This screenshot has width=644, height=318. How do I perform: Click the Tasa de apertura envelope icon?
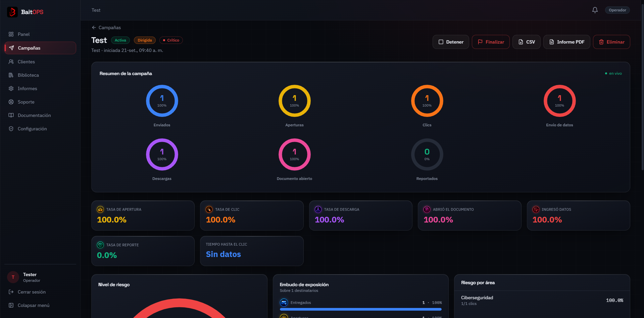(100, 209)
